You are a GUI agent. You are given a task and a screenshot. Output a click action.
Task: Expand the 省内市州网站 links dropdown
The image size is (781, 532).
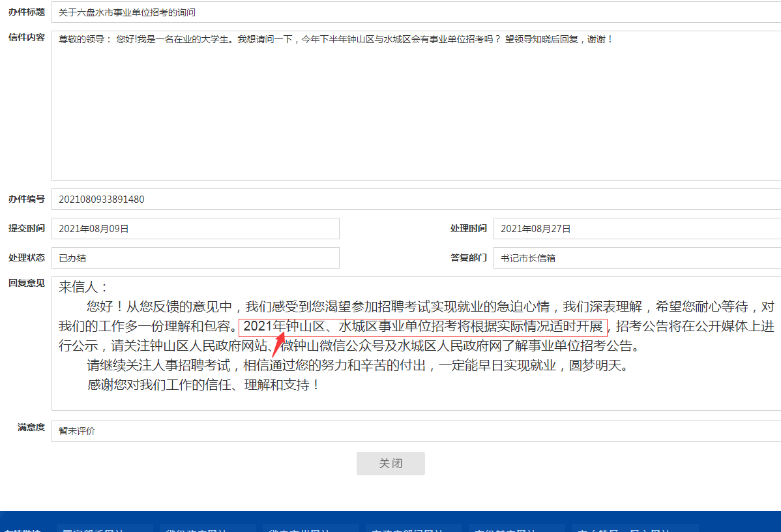[x=310, y=529]
